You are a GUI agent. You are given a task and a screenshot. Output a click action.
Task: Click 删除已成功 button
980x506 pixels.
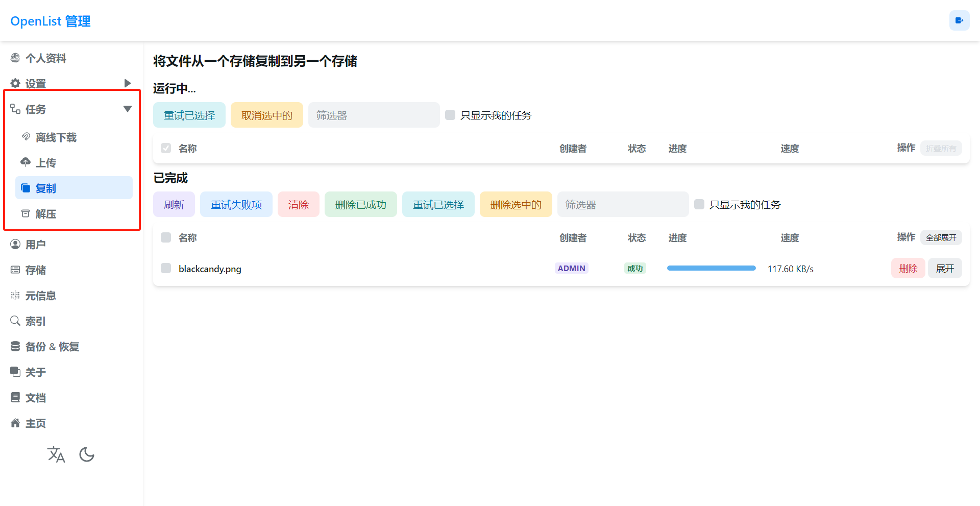(x=361, y=204)
